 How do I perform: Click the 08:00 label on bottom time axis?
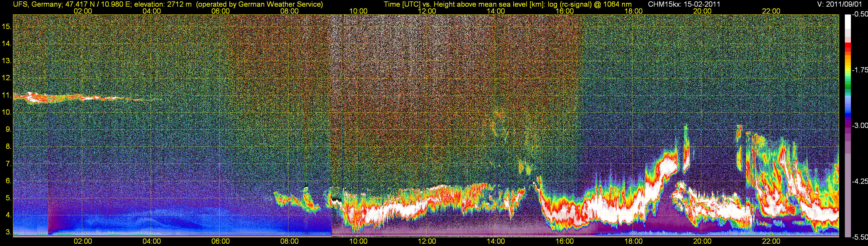289,241
